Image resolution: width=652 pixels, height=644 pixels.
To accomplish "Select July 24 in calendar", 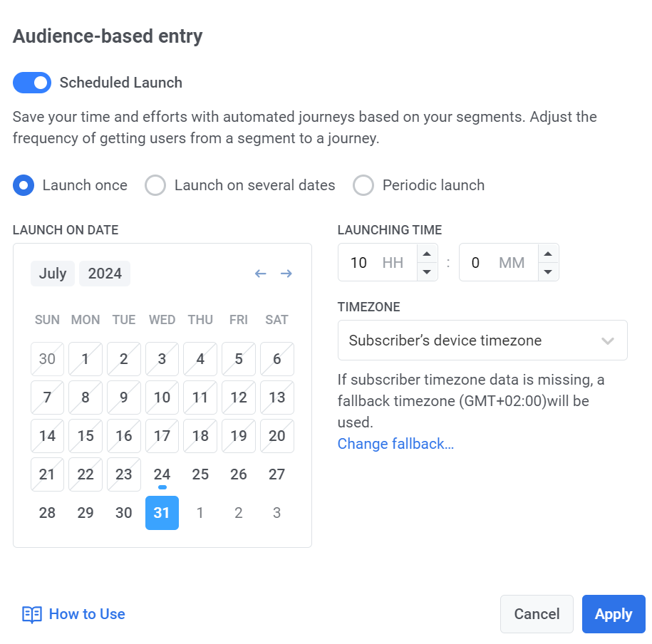I will tap(162, 474).
